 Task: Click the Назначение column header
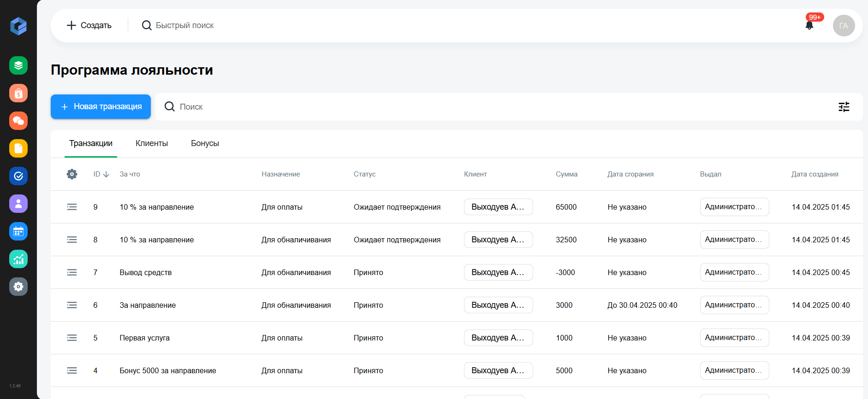point(281,174)
